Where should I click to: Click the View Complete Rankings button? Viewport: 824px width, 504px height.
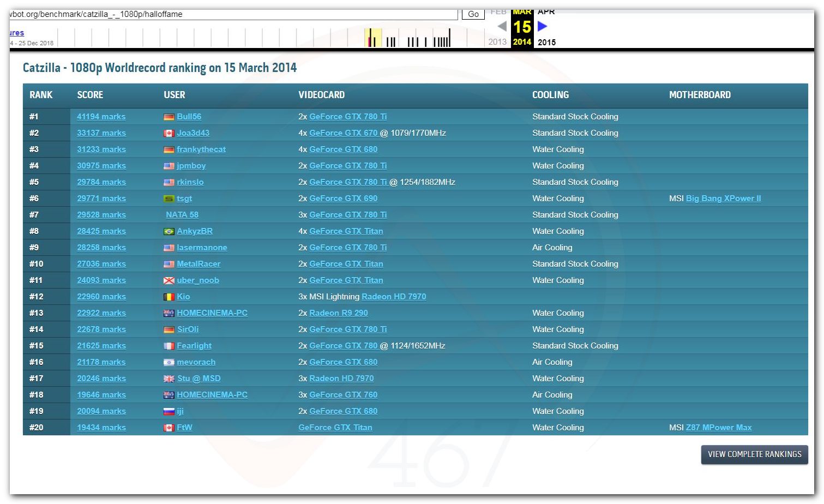coord(754,454)
